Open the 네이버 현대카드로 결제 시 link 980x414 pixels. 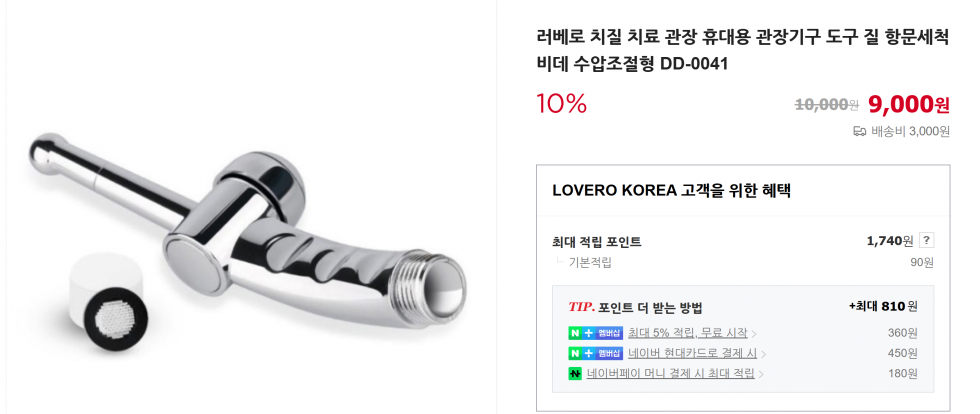[x=692, y=353]
